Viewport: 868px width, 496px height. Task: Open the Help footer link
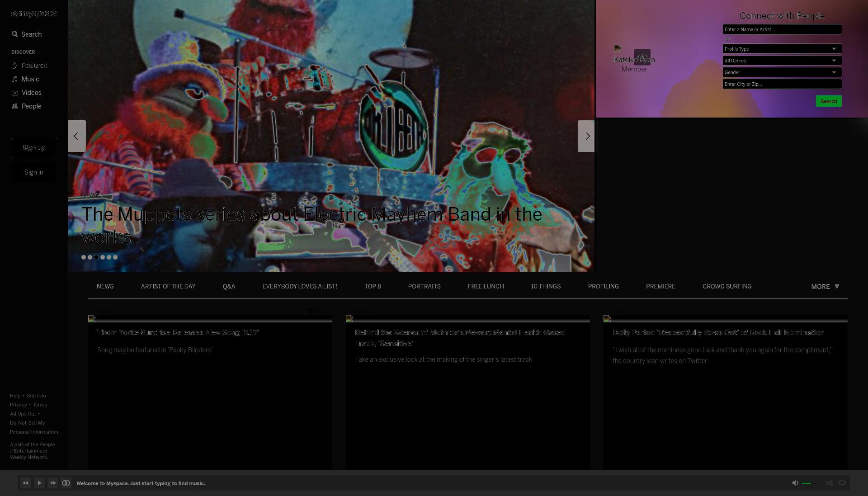(15, 396)
